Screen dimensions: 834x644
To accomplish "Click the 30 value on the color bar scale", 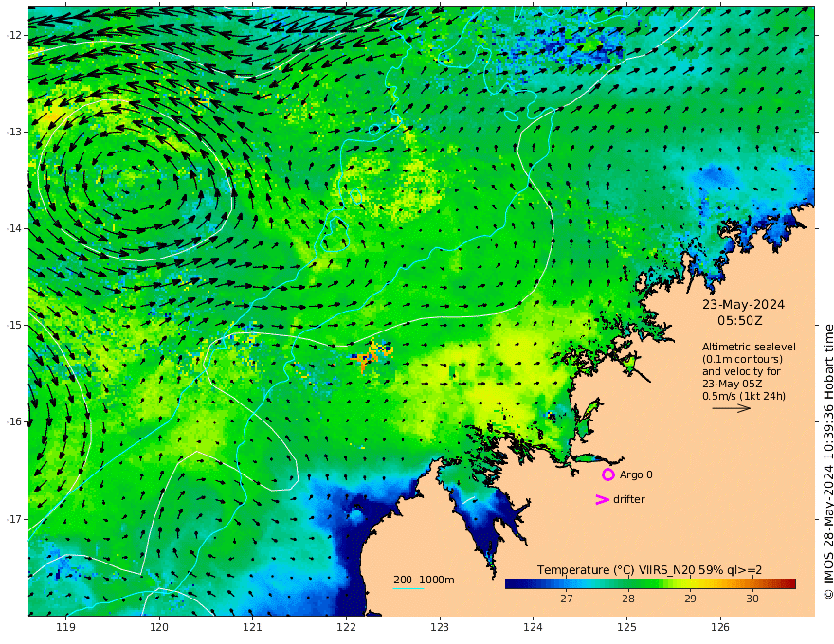I will [x=752, y=599].
